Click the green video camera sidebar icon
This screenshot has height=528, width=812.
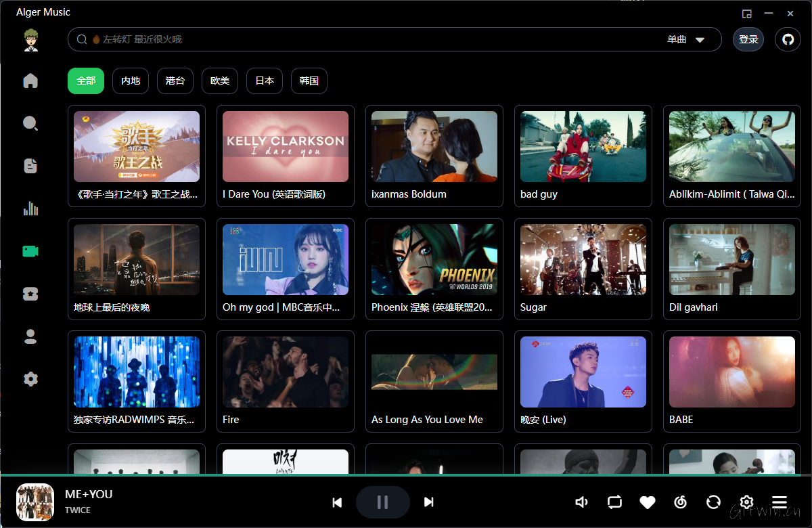(30, 251)
